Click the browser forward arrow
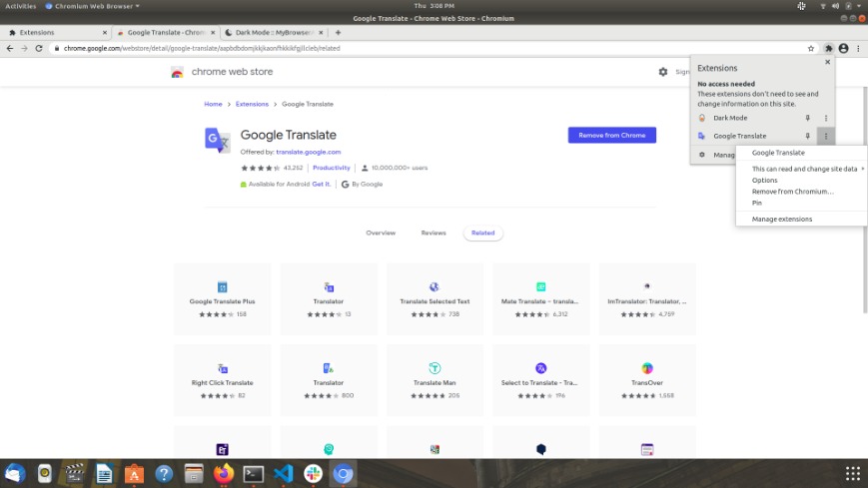The image size is (868, 488). click(24, 48)
